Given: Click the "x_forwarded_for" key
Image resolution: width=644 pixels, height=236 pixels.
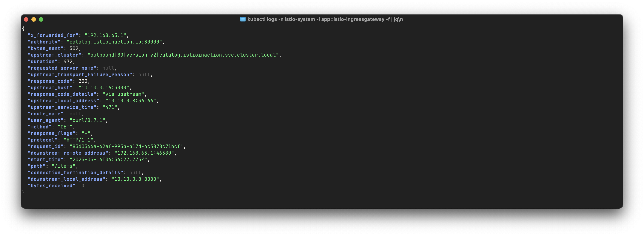Looking at the screenshot, I should click(x=53, y=35).
